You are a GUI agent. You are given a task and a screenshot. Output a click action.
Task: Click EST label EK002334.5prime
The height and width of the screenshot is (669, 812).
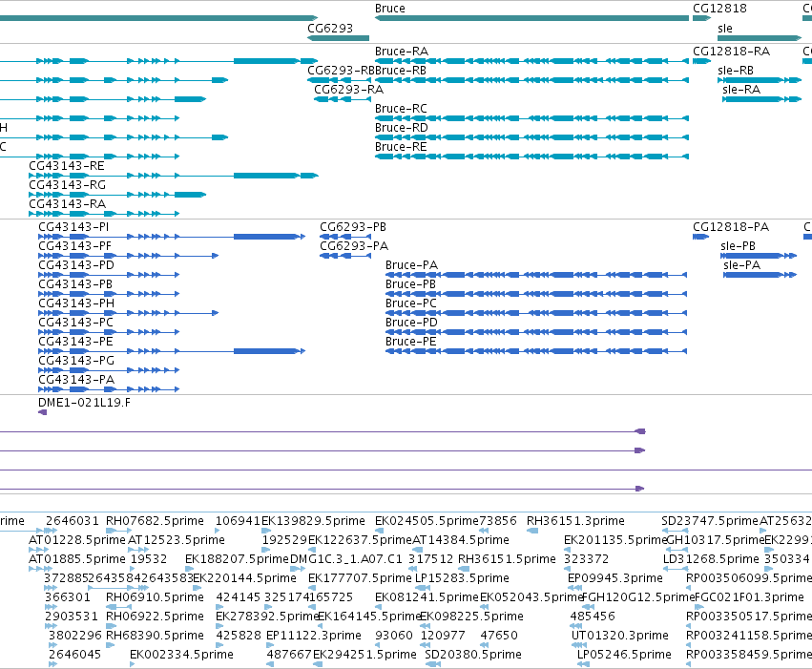181,655
